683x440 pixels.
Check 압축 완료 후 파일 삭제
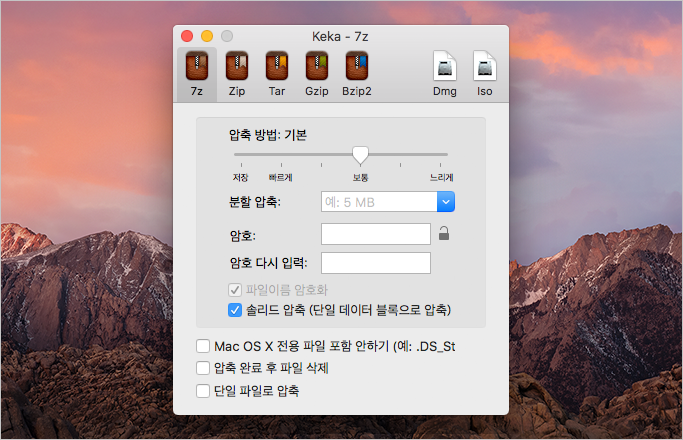click(203, 368)
